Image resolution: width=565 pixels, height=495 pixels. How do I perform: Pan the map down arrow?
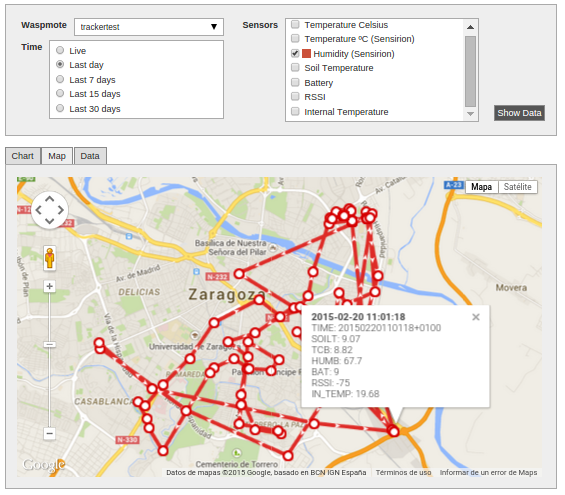[50, 221]
